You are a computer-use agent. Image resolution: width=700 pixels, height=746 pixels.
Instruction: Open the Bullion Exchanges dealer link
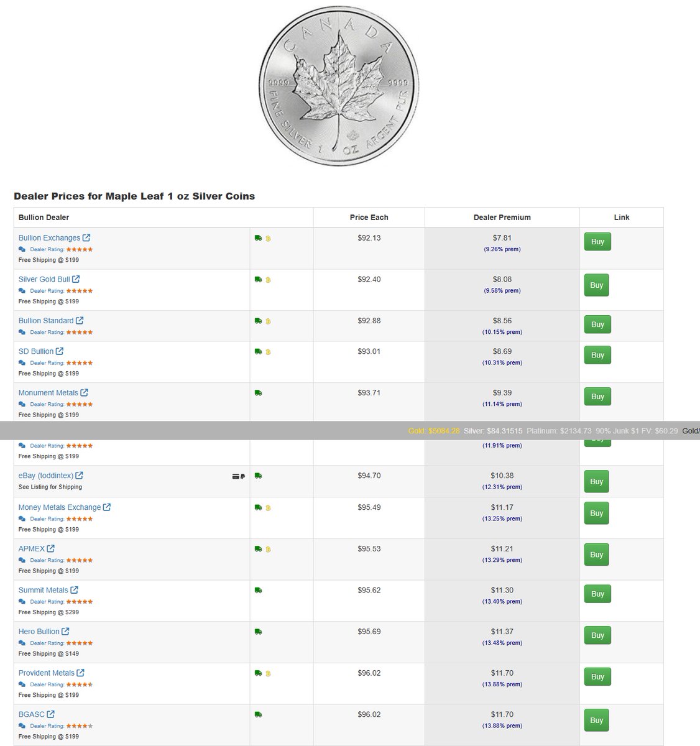[49, 237]
